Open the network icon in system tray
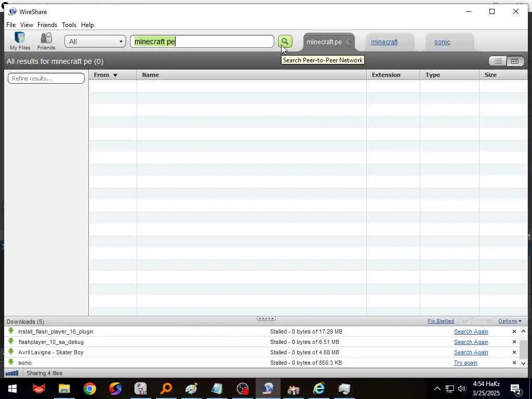The height and width of the screenshot is (399, 532). (x=449, y=389)
